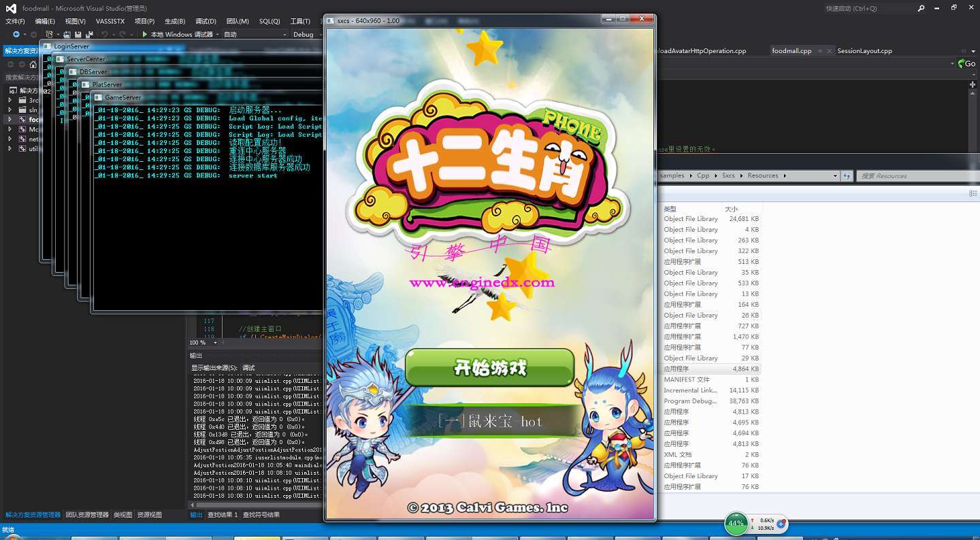Select the 鼠来宝 hot server entry
Viewport: 980px width, 540px height.
click(x=490, y=422)
